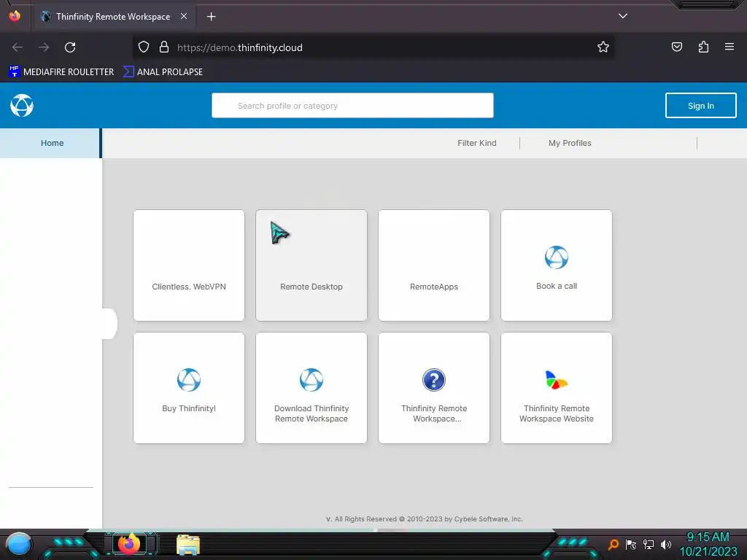Open the Clientless. WebVPN tile
Image resolution: width=747 pixels, height=560 pixels.
(x=189, y=265)
